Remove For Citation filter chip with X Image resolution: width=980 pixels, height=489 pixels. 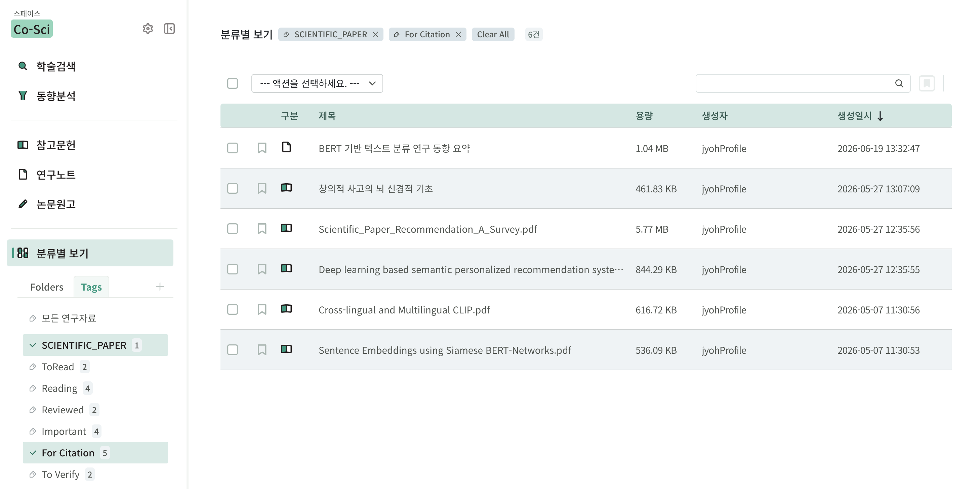click(x=458, y=34)
